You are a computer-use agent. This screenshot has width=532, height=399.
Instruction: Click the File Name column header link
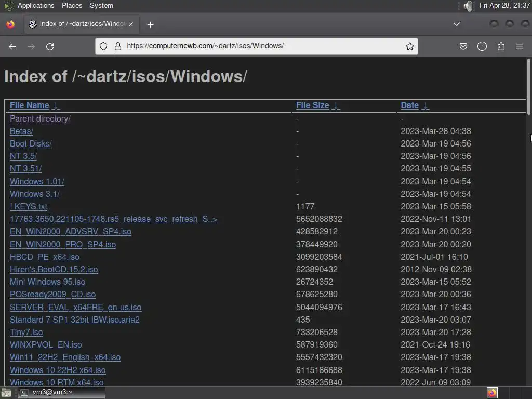click(29, 105)
